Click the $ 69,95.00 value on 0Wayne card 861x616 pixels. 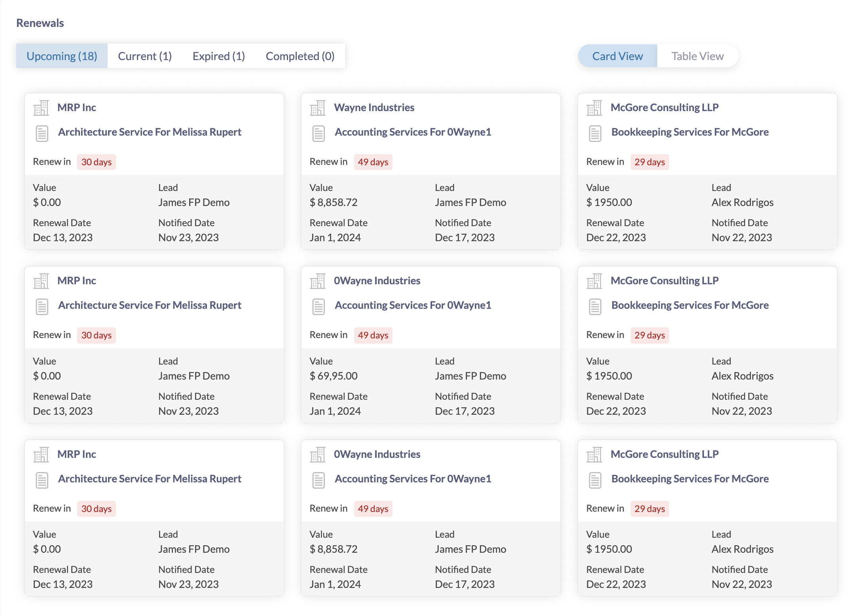point(333,376)
